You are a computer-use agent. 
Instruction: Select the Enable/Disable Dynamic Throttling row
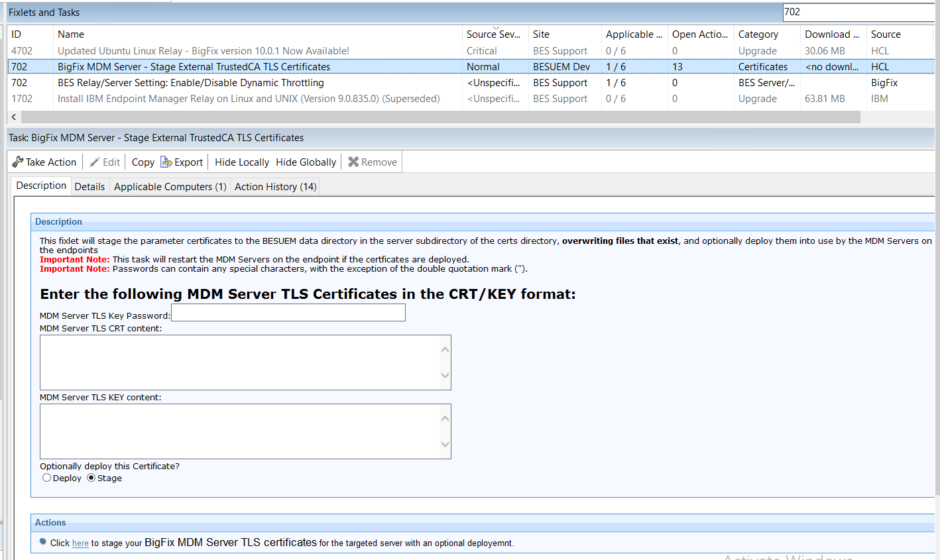(191, 83)
